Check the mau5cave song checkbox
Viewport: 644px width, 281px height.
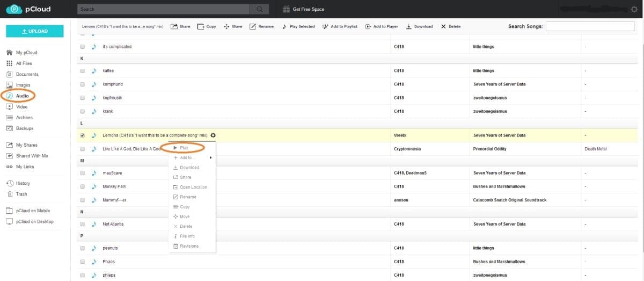tap(82, 173)
